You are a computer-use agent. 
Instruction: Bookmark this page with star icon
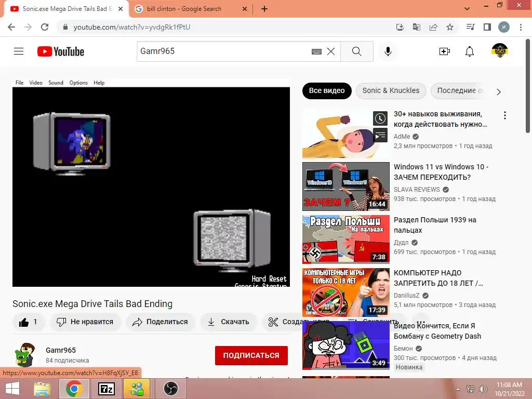coord(450,27)
